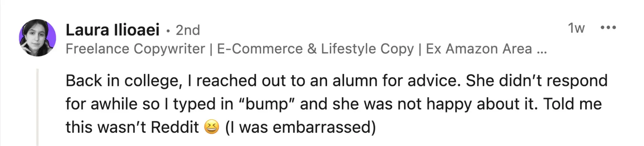
Task: Click the laughing emoji in the comment
Action: click(x=212, y=127)
